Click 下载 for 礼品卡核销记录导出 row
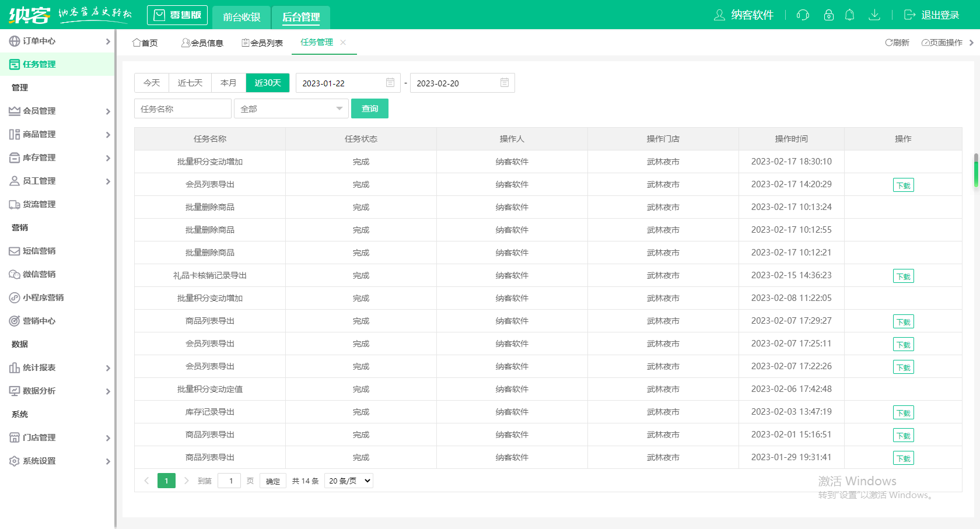Image resolution: width=980 pixels, height=529 pixels. (x=903, y=276)
